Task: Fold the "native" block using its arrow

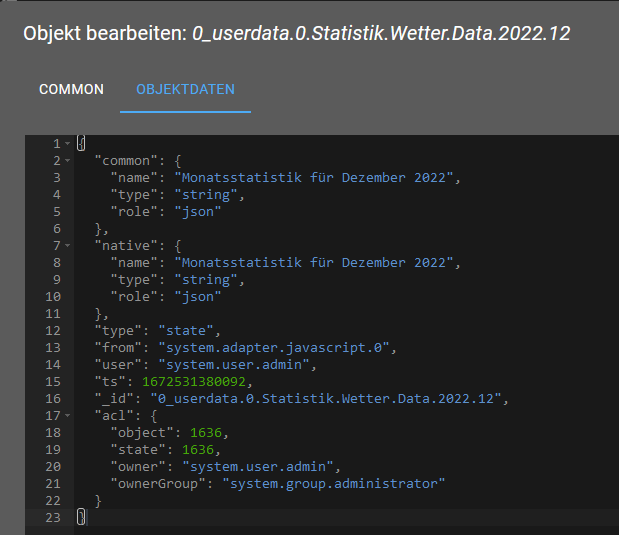Action: (67, 245)
